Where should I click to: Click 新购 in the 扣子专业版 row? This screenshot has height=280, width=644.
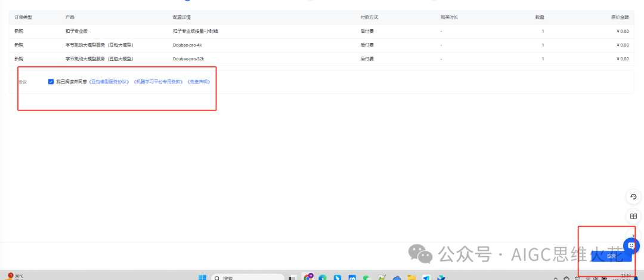tap(19, 31)
